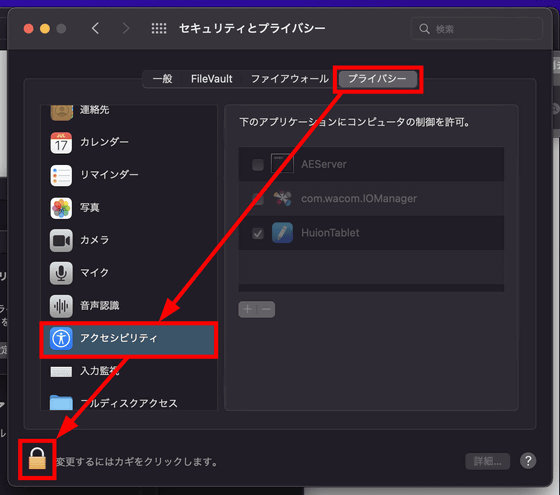The image size is (560, 495).
Task: Toggle the com.wacom.IOManager checkbox
Action: point(258,199)
